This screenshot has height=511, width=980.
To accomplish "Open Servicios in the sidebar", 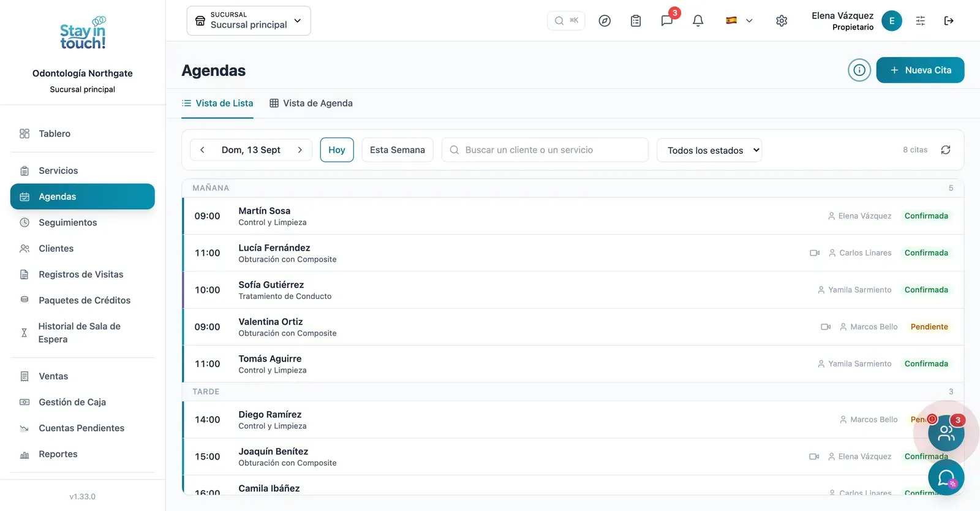I will (83, 171).
